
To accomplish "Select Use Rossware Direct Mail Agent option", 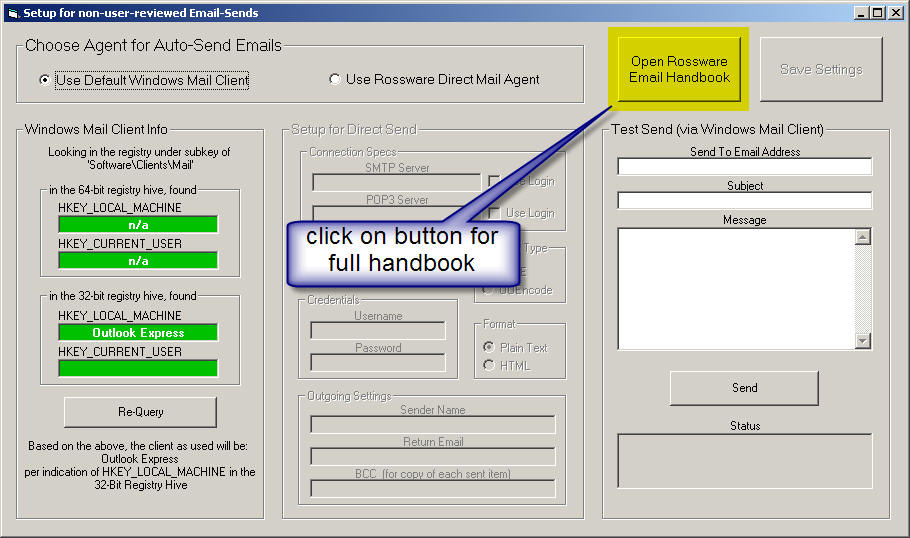I will (x=335, y=80).
